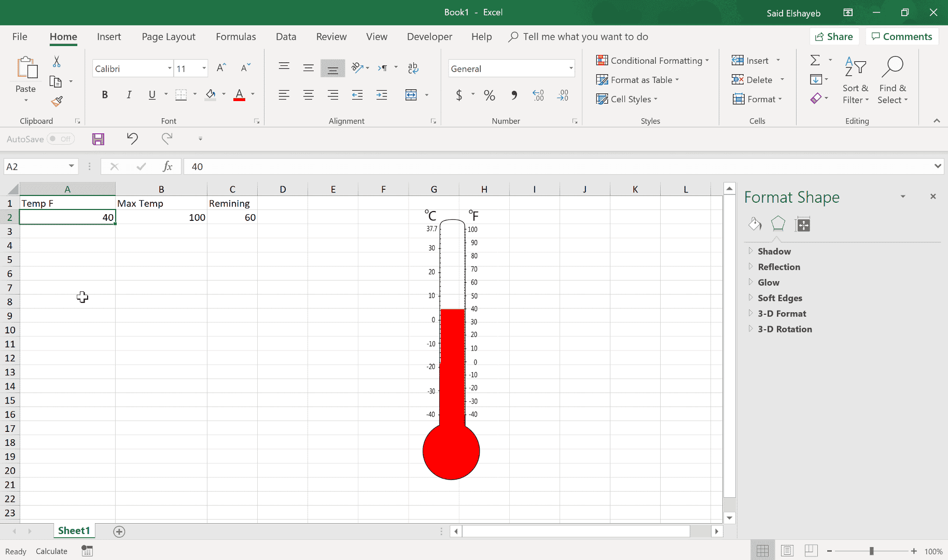
Task: Expand the Shadow section
Action: (x=774, y=251)
